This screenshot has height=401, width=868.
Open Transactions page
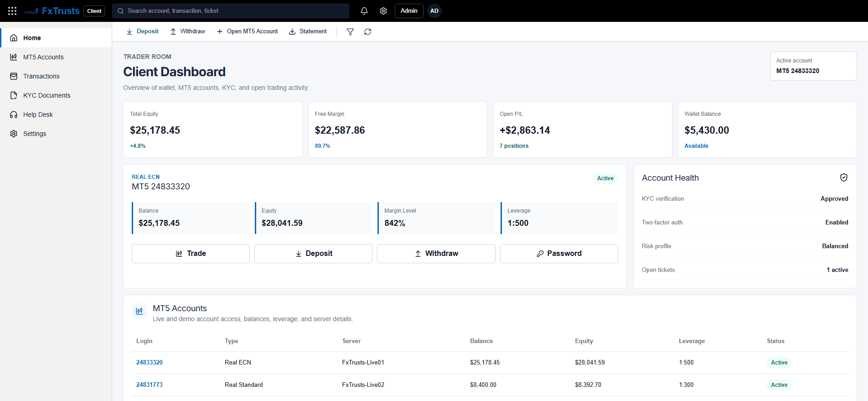(56, 76)
